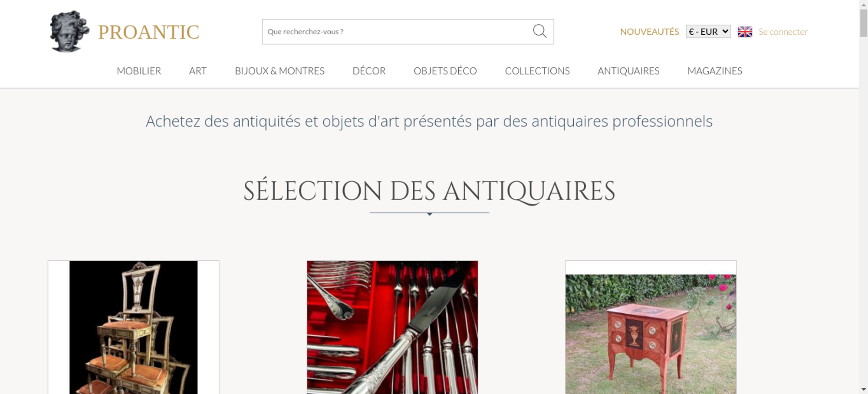
Task: Open the Mobilier menu
Action: pos(139,71)
